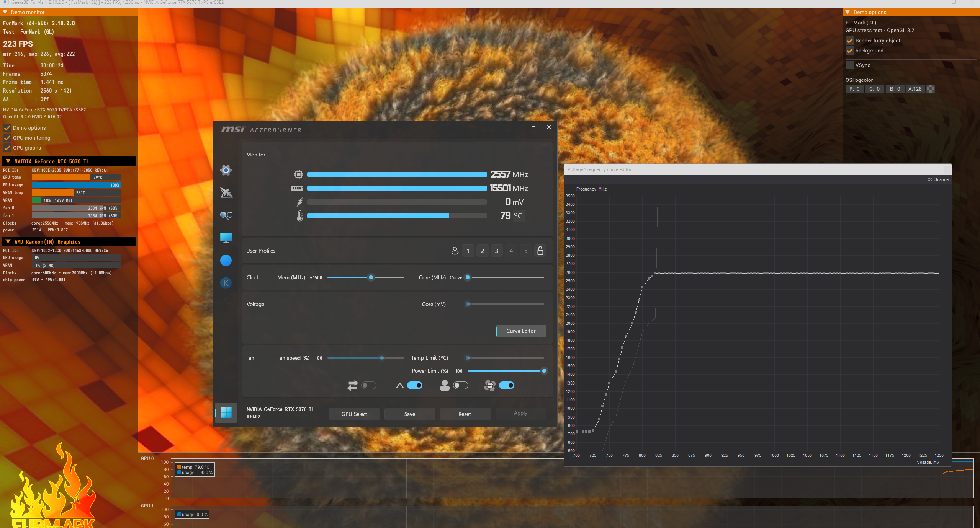The image size is (980, 528).
Task: Uncheck the GPU monitoring checkbox
Action: pos(7,138)
